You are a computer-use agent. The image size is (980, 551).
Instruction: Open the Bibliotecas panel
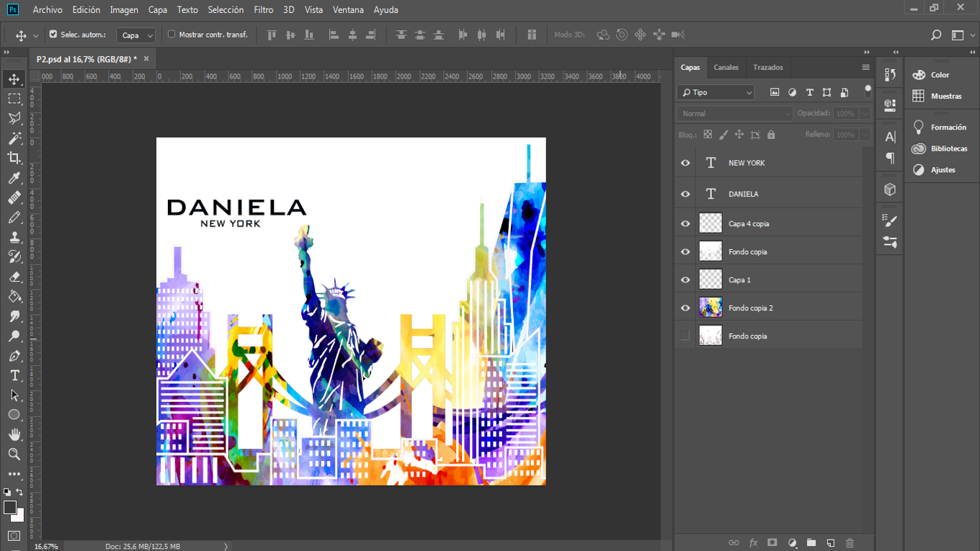(948, 148)
